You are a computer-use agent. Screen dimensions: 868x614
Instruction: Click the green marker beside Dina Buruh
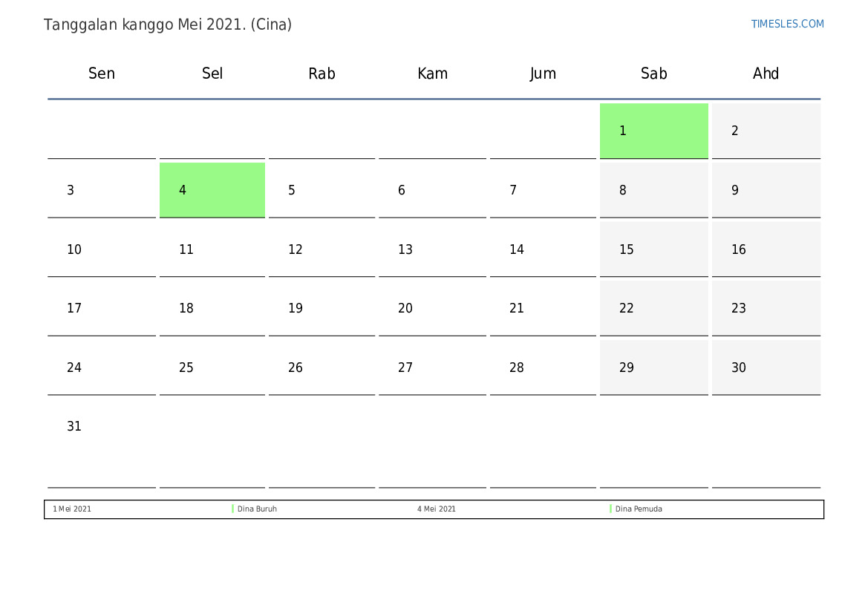[x=232, y=509]
